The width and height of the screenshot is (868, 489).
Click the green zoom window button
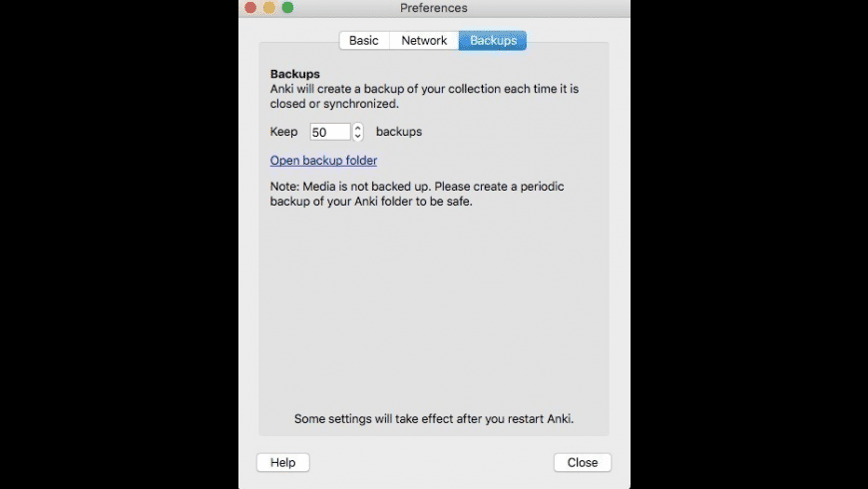pyautogui.click(x=288, y=7)
